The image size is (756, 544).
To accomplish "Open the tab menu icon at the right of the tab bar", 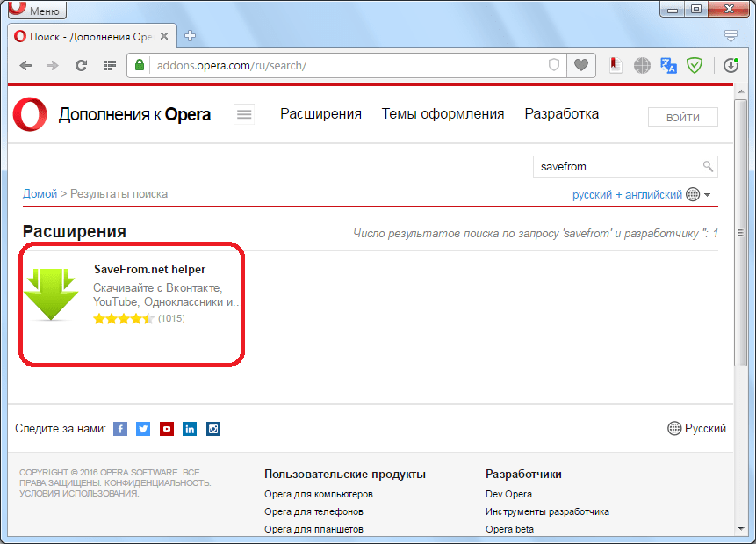I will pyautogui.click(x=731, y=35).
